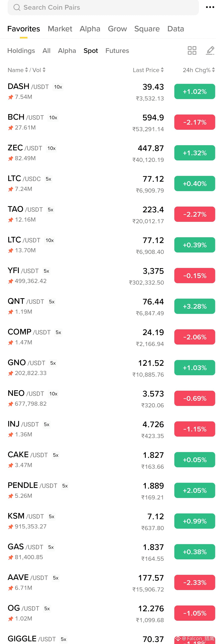
Task: Focus the Search Coin Pairs field
Action: [103, 7]
